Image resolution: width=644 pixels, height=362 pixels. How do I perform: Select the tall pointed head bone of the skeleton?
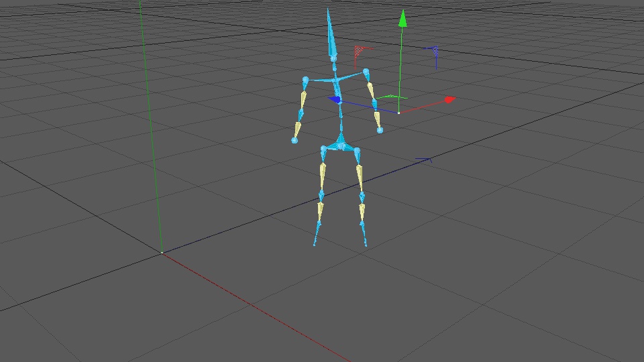tap(331, 34)
